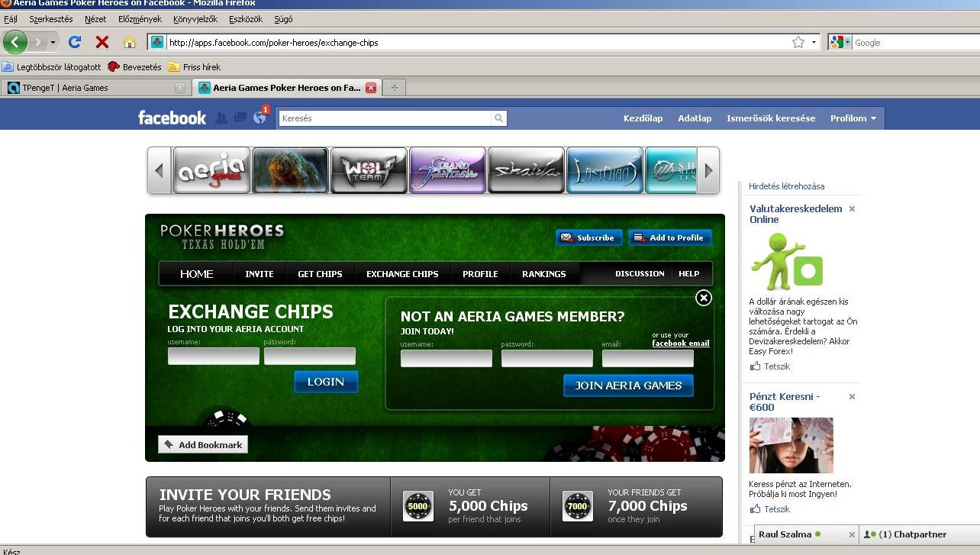Stop loading with the red X icon

[102, 43]
